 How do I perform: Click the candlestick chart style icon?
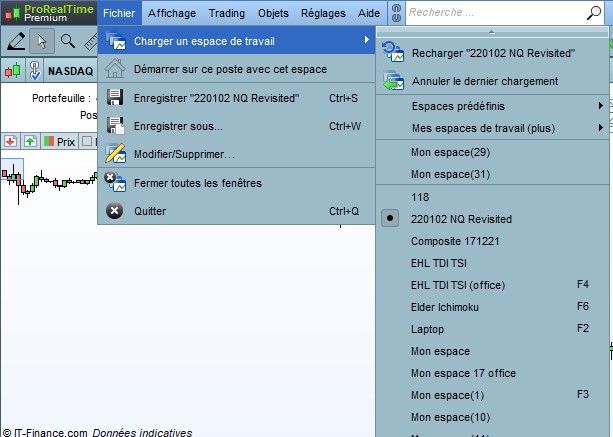coord(13,71)
